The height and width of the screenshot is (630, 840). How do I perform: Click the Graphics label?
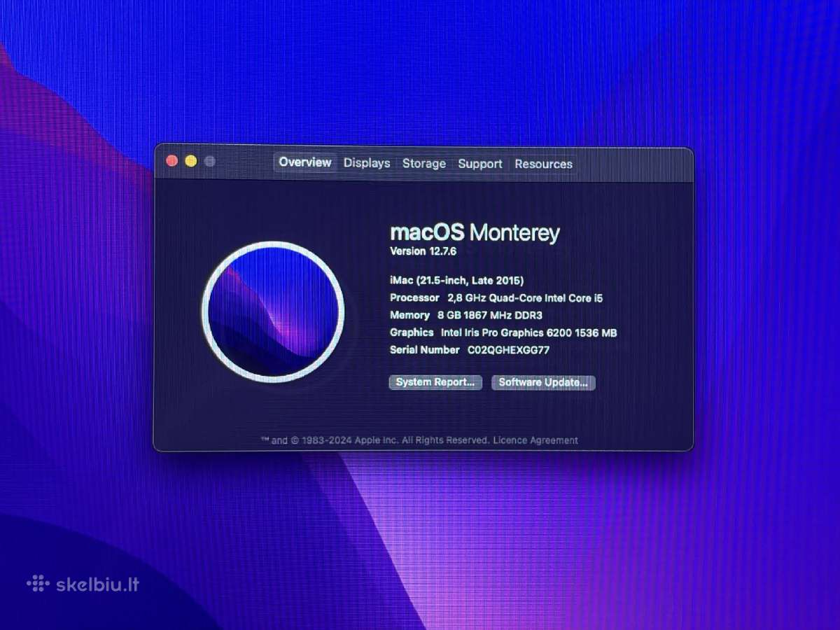tap(412, 332)
